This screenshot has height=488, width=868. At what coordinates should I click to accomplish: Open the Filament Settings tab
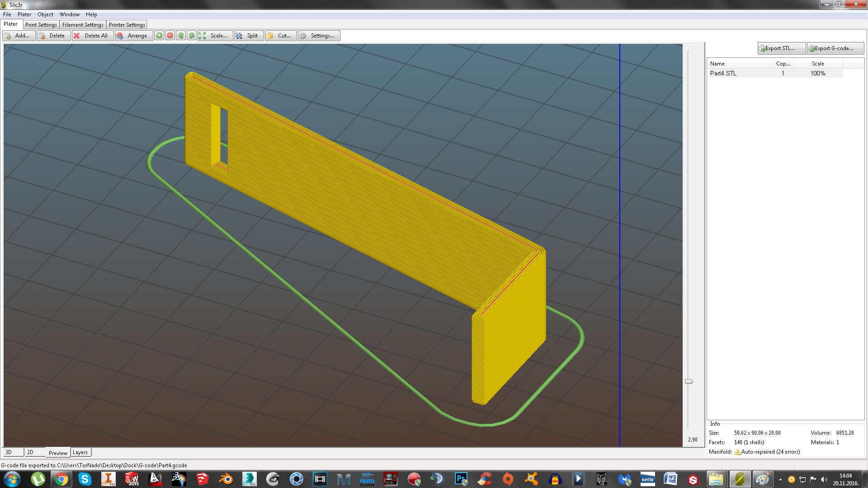pyautogui.click(x=83, y=25)
